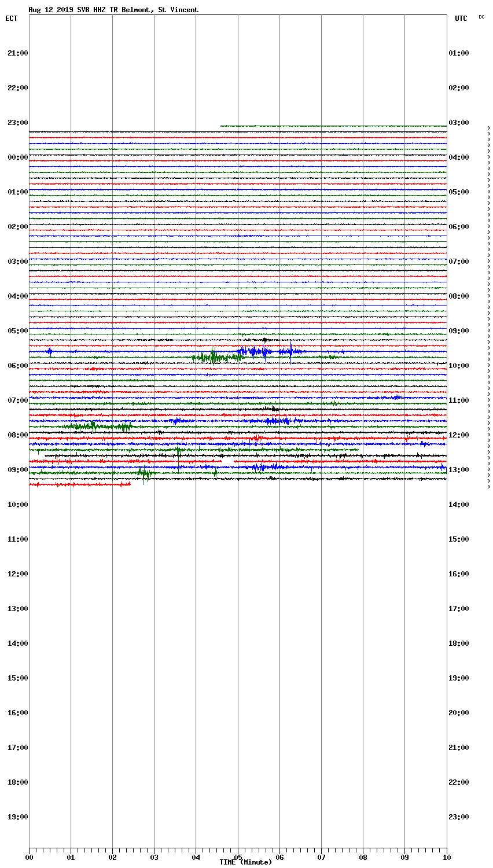Click the '13:00' label on the UTC axis
493x868 pixels.
[459, 470]
